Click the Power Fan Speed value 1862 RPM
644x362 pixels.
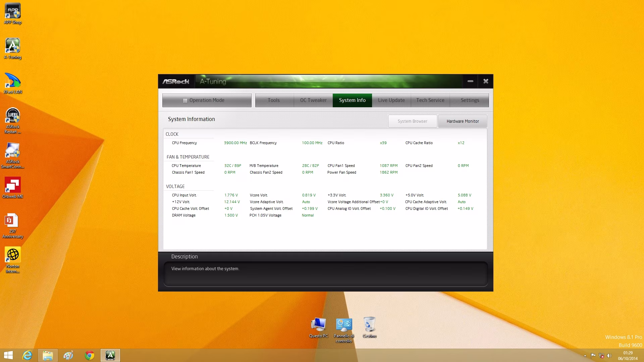[388, 172]
